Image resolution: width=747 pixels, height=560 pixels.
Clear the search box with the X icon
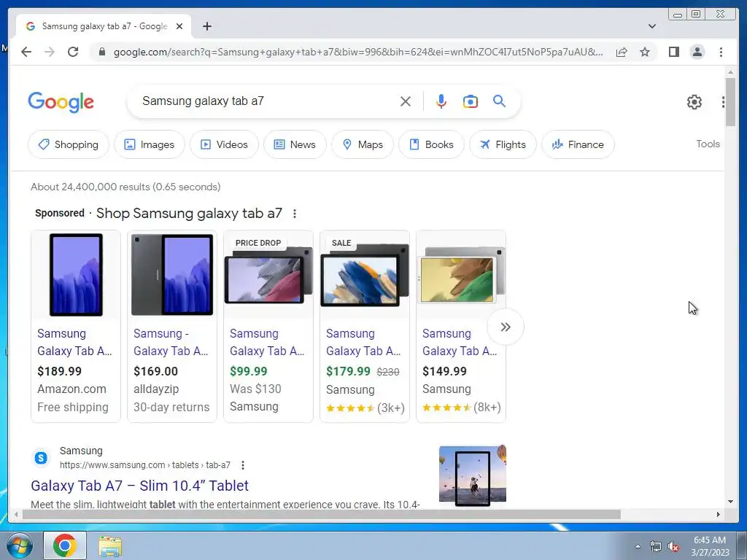[x=406, y=101]
